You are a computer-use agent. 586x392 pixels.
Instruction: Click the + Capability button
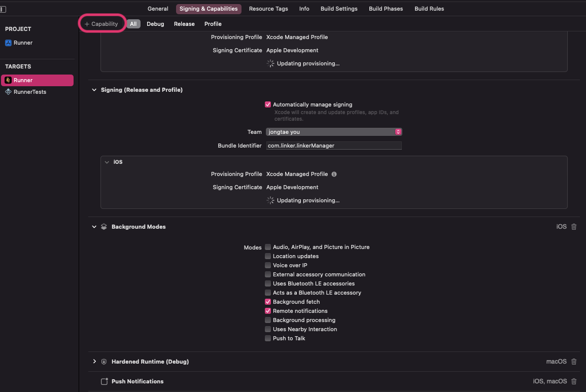[101, 24]
